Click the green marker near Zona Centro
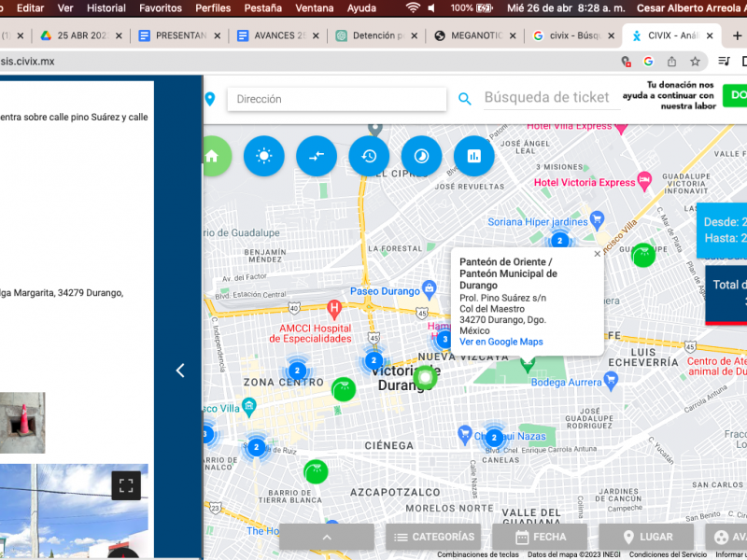The height and width of the screenshot is (560, 747). (344, 389)
